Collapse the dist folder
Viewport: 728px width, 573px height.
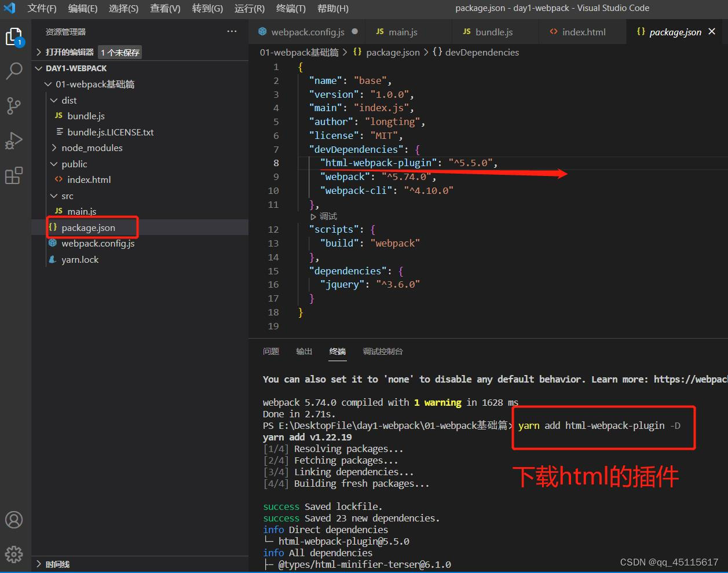pyautogui.click(x=69, y=100)
